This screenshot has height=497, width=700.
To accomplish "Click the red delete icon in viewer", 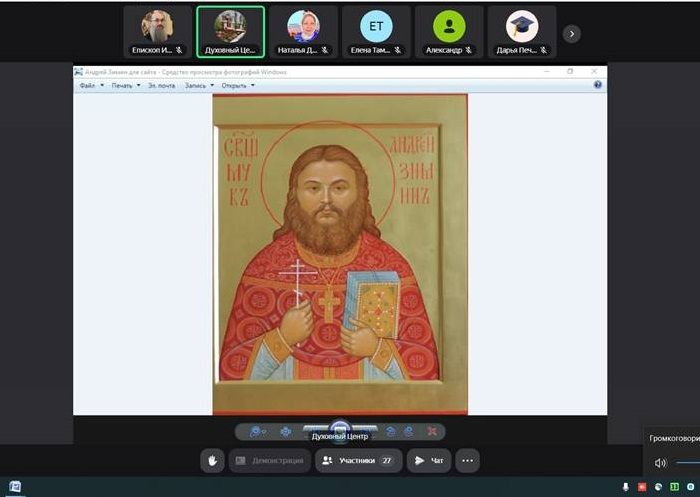I will [x=432, y=432].
